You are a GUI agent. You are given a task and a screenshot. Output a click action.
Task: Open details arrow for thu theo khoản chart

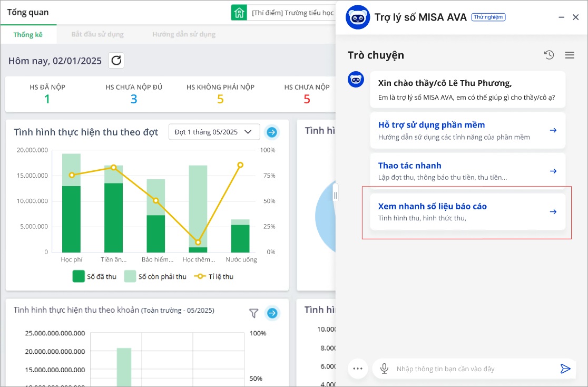tap(272, 313)
